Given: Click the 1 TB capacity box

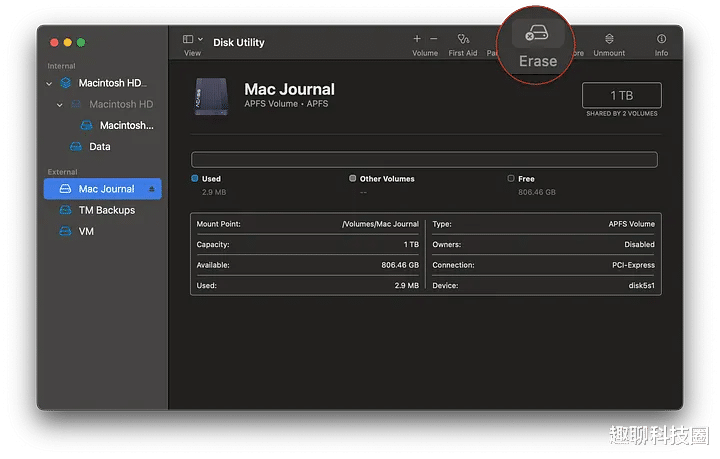Looking at the screenshot, I should tap(621, 95).
